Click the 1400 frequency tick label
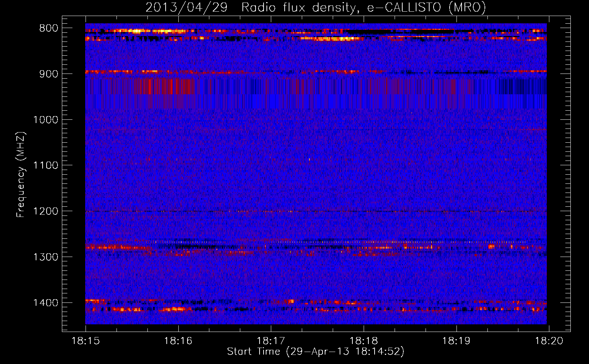The height and width of the screenshot is (364, 589). [46, 303]
